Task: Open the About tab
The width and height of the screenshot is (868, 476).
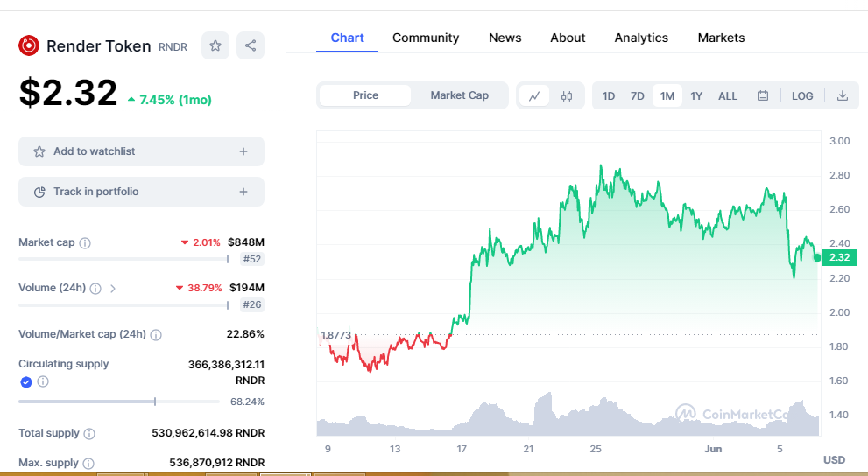Action: (x=568, y=38)
